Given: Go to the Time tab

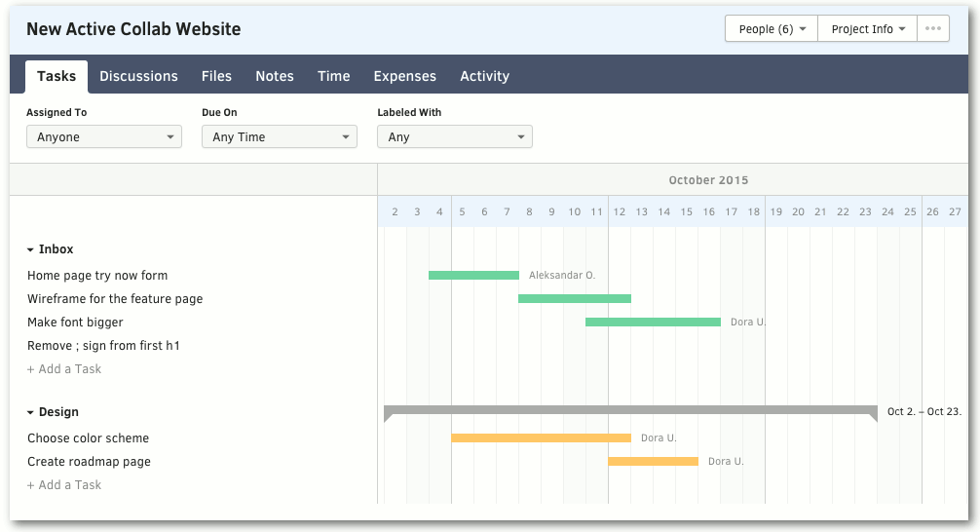Looking at the screenshot, I should coord(333,76).
